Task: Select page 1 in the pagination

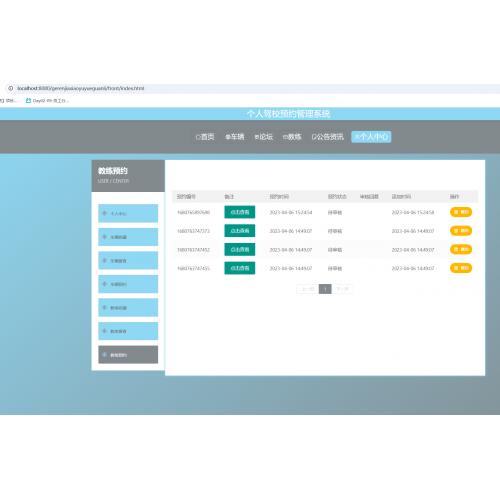Action: point(325,289)
